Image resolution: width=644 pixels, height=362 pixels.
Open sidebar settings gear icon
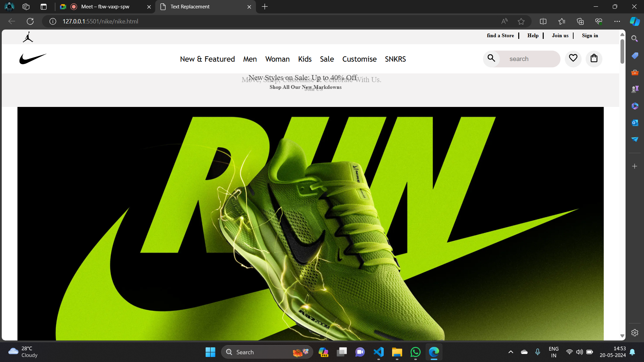(635, 333)
